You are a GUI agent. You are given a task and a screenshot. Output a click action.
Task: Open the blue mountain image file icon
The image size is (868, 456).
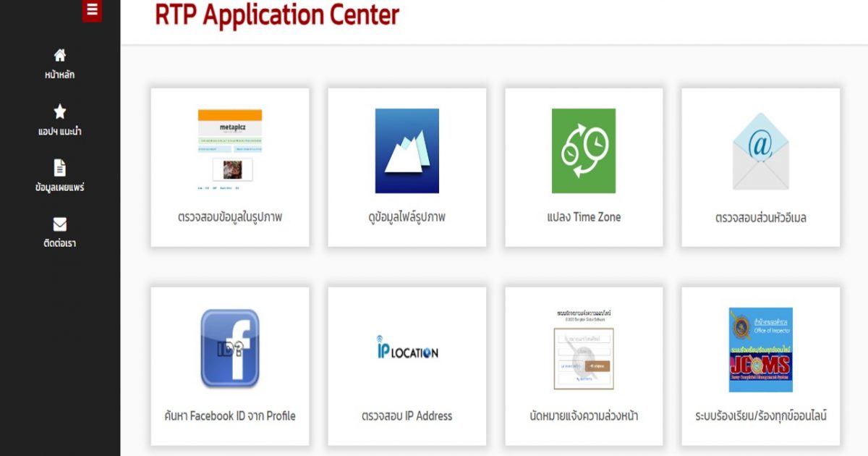point(407,150)
